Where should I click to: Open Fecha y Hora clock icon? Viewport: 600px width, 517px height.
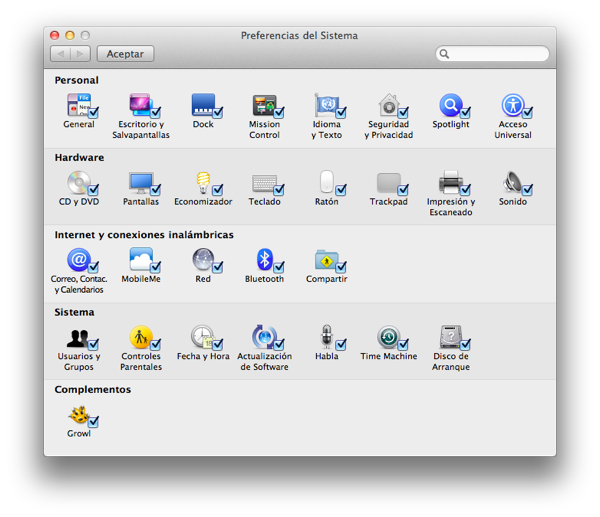point(202,337)
